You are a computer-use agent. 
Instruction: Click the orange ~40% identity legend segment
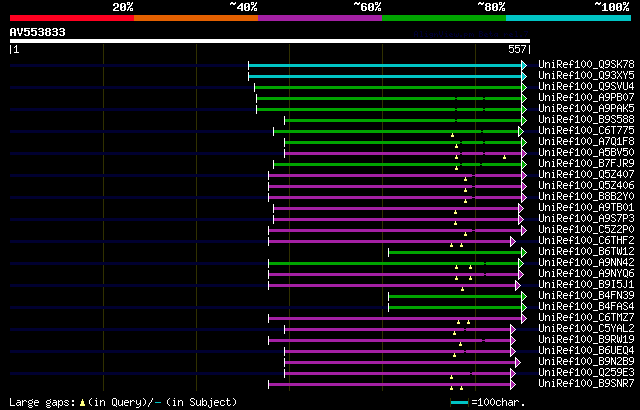coord(196,18)
